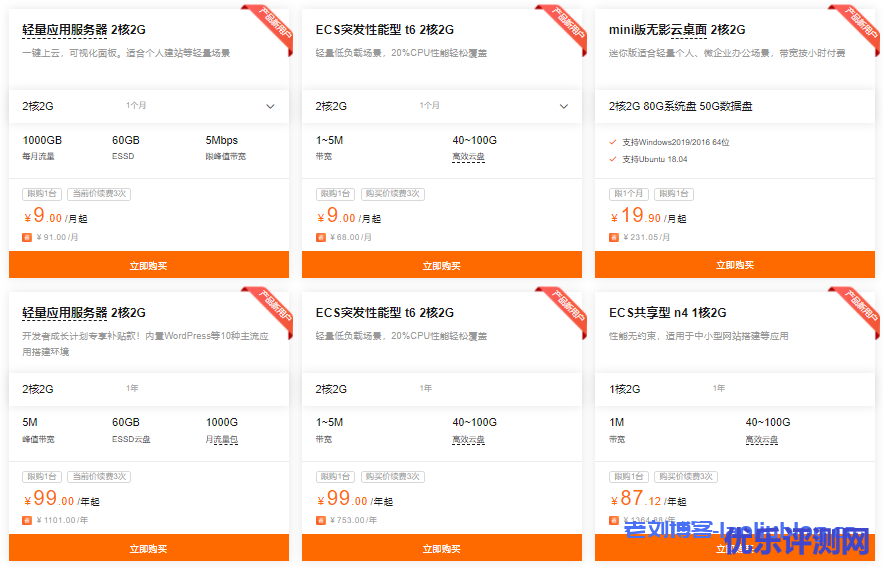Click the orange price icon beside ¥91.00/月
Image resolution: width=883 pixels, height=568 pixels.
[x=27, y=237]
